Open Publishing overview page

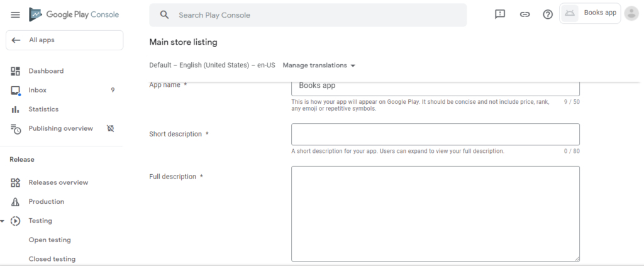click(61, 128)
